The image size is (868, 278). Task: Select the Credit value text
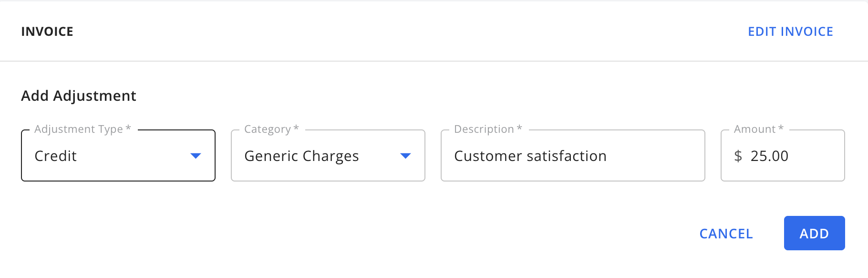tap(56, 156)
